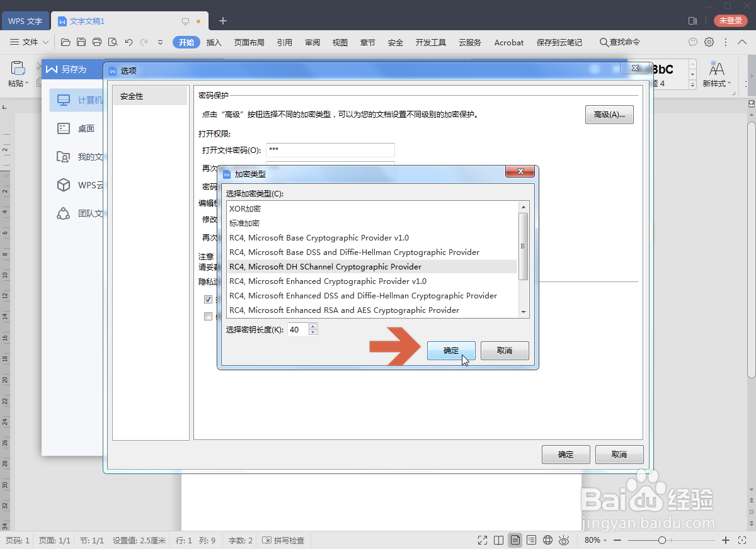This screenshot has height=549, width=756.
Task: Click 确定 in the Options dialog
Action: (566, 454)
